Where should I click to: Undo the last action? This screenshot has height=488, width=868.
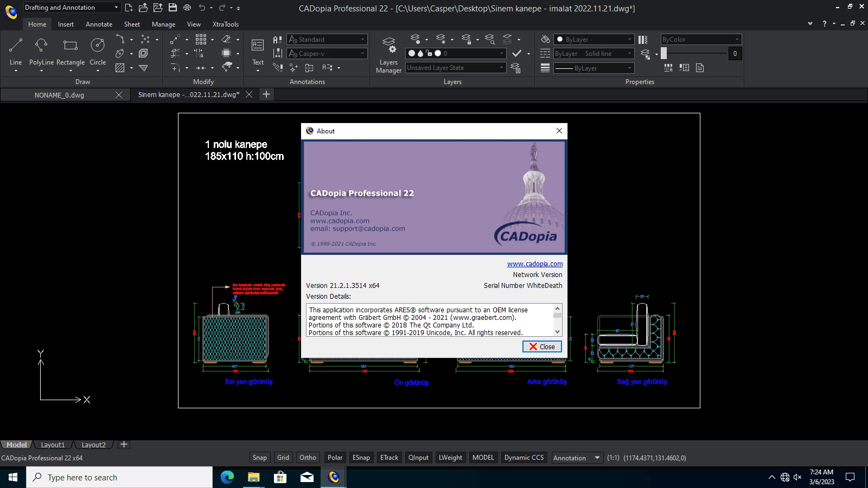click(202, 8)
